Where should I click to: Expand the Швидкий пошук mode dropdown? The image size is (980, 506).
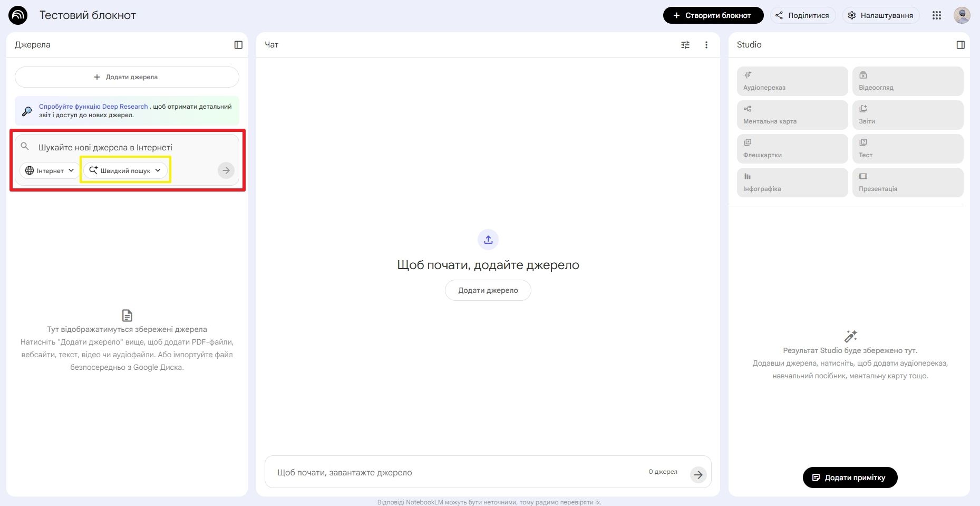(125, 170)
